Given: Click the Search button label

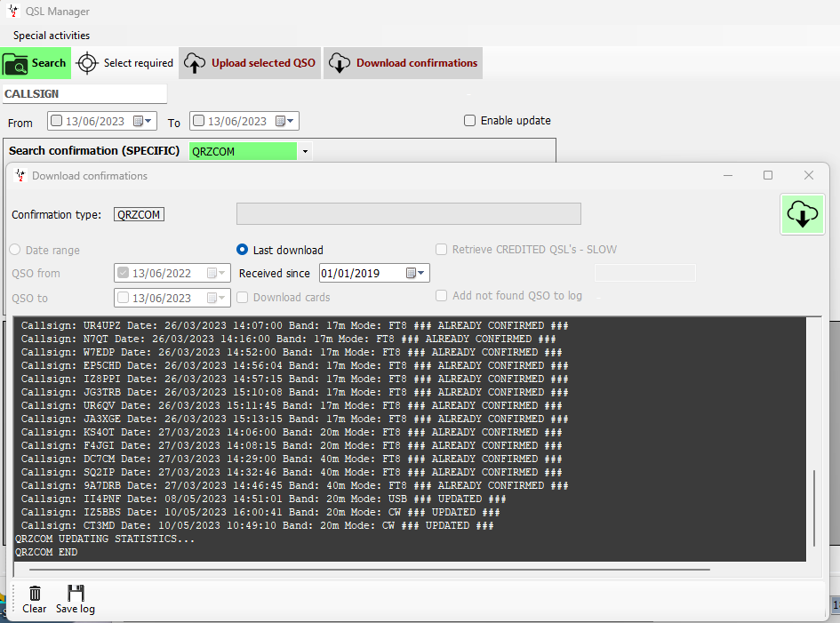Looking at the screenshot, I should (x=49, y=63).
